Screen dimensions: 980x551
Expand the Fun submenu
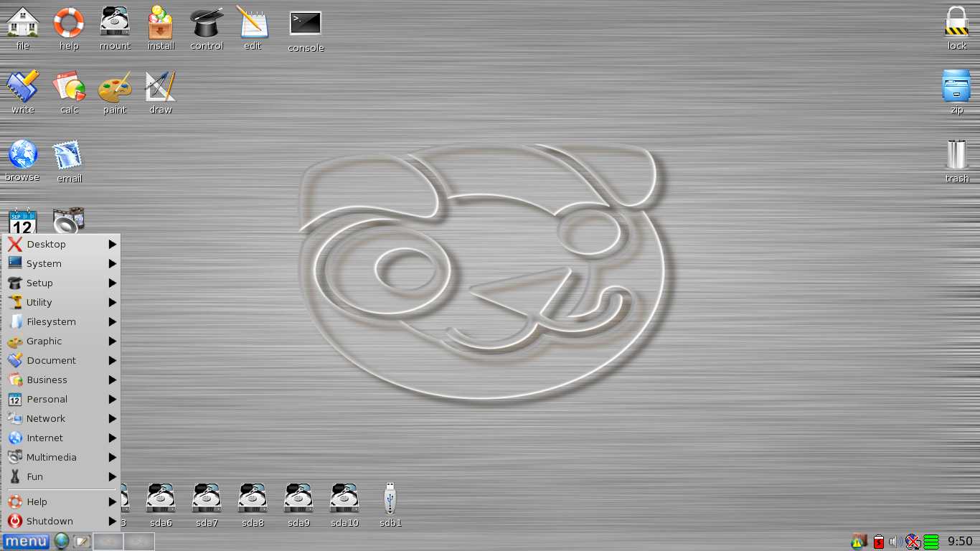click(x=62, y=477)
